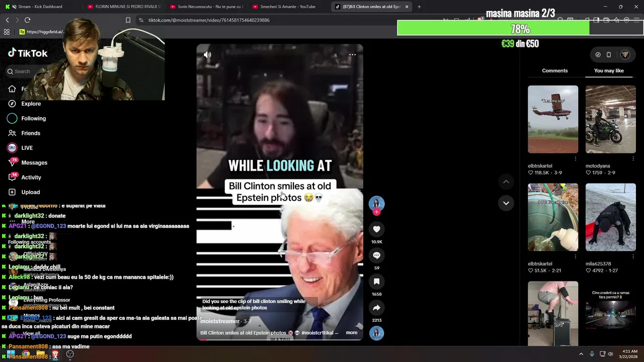Screen dimensions: 644x362
Task: Click the TikTok logo
Action: tap(28, 53)
